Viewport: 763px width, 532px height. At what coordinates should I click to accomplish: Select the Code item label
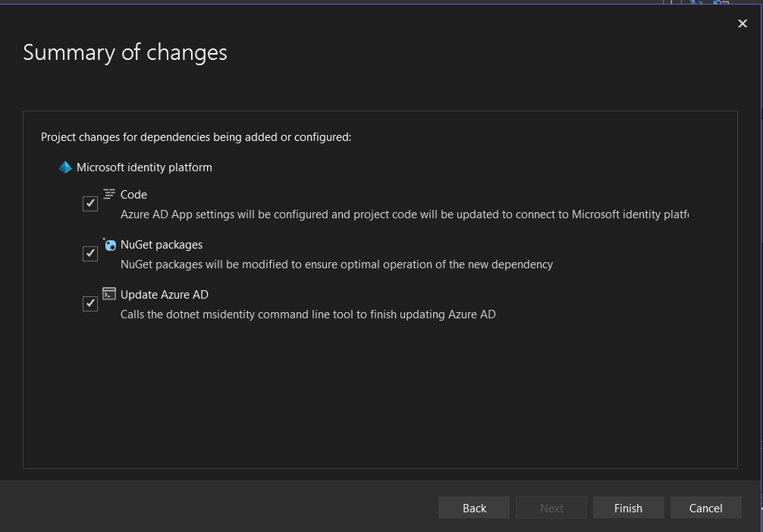point(133,195)
